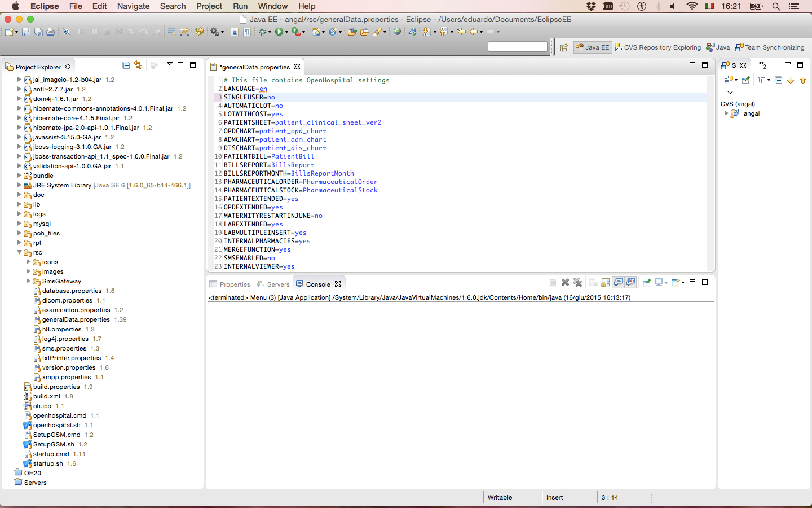Viewport: 812px width, 508px height.
Task: Open the New wizard dropdown arrow
Action: [16, 32]
